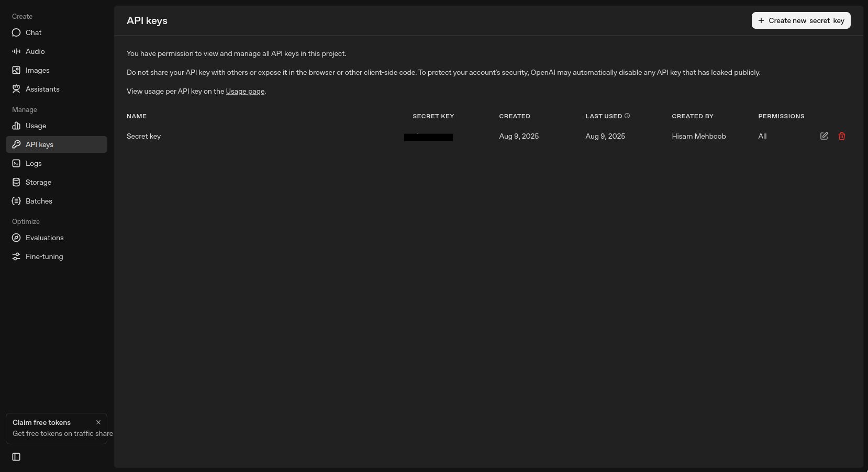
Task: Open the Images section
Action: (x=37, y=70)
